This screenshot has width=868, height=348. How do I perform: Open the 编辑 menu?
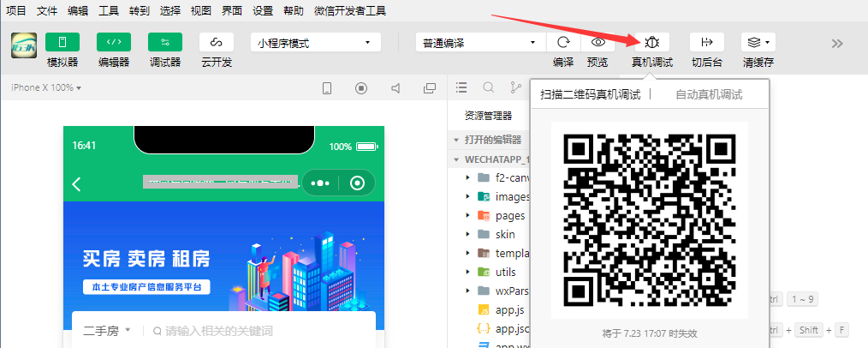78,10
